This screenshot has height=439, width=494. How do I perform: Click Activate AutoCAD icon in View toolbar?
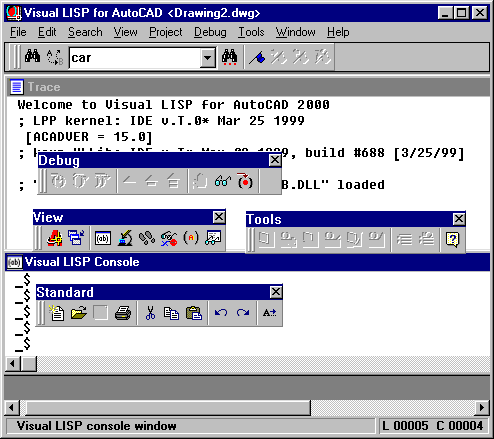coord(54,238)
